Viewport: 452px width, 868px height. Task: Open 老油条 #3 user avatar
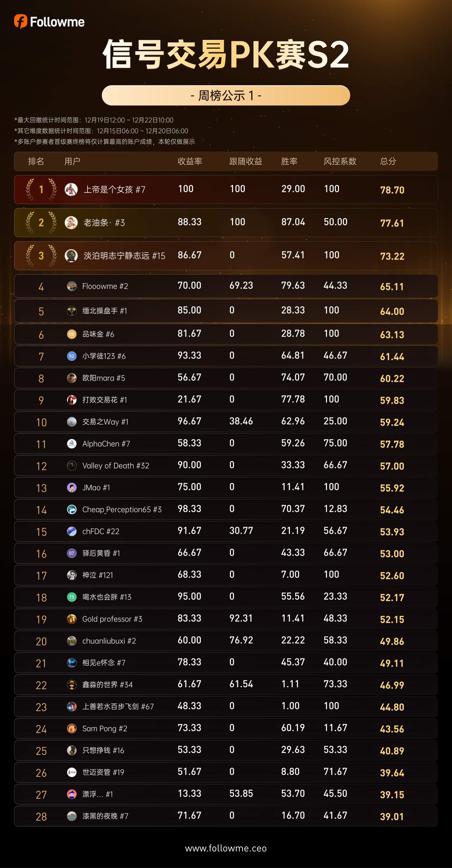click(71, 223)
